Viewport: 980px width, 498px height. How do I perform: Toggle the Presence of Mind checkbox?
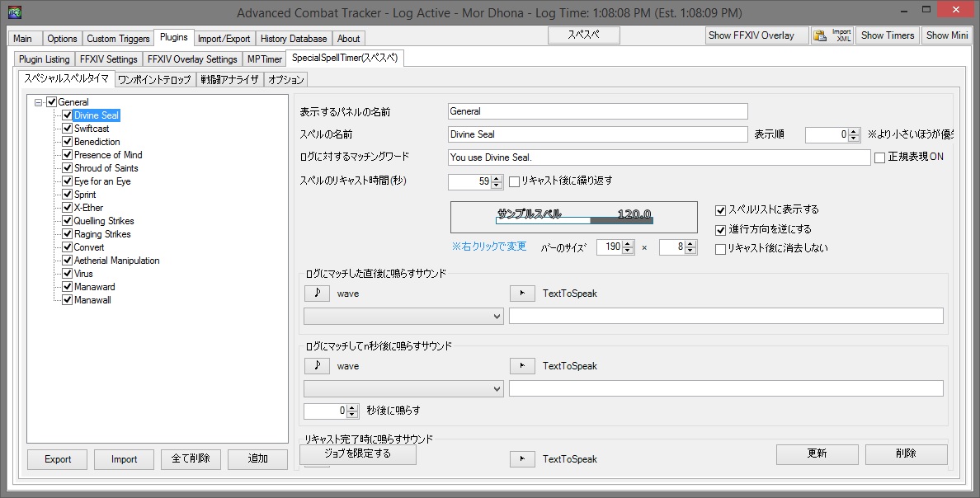pos(68,154)
